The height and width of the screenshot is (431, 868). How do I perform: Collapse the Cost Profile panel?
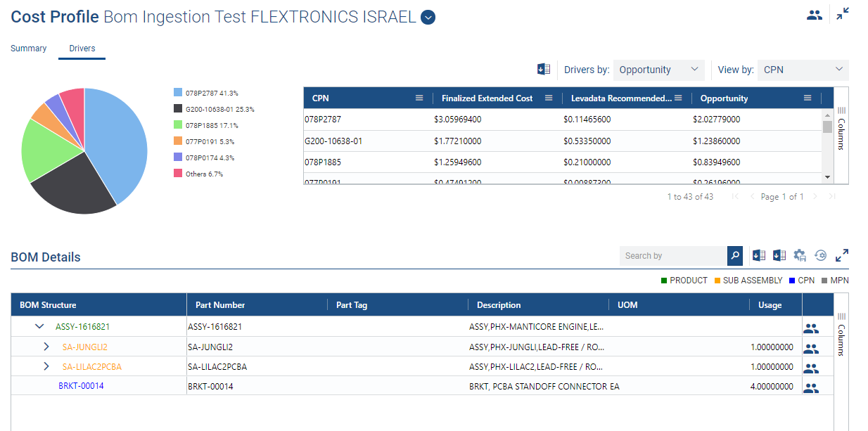pos(842,14)
